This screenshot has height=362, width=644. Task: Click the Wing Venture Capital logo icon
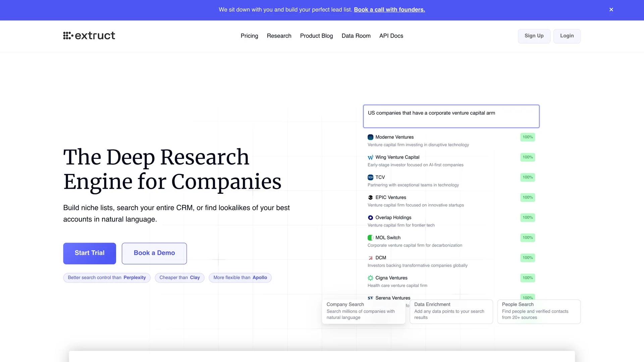point(370,157)
